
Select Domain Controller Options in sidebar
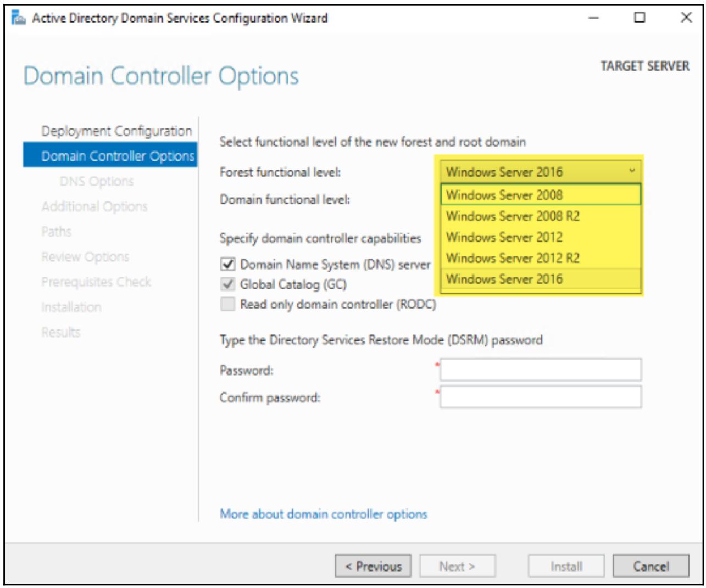pos(118,156)
